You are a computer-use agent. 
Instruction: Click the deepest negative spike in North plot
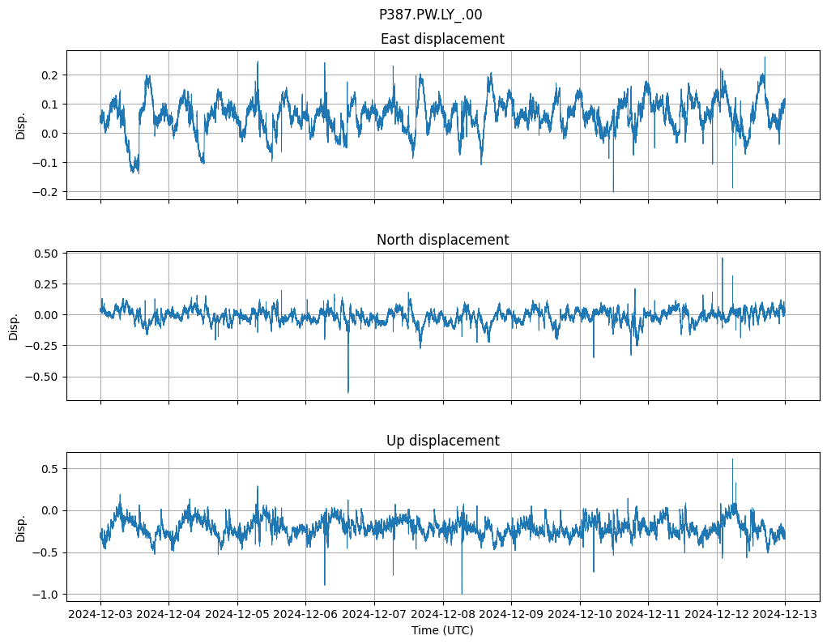coord(348,391)
